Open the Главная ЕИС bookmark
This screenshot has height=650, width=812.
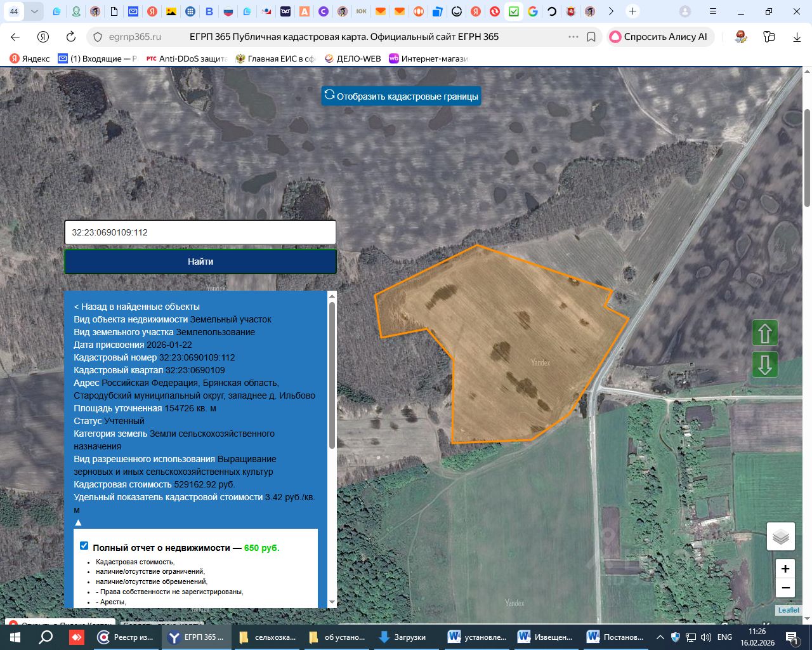275,58
